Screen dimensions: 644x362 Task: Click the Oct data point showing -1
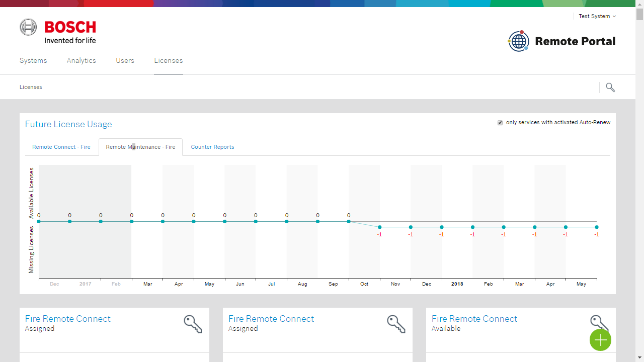pyautogui.click(x=380, y=227)
